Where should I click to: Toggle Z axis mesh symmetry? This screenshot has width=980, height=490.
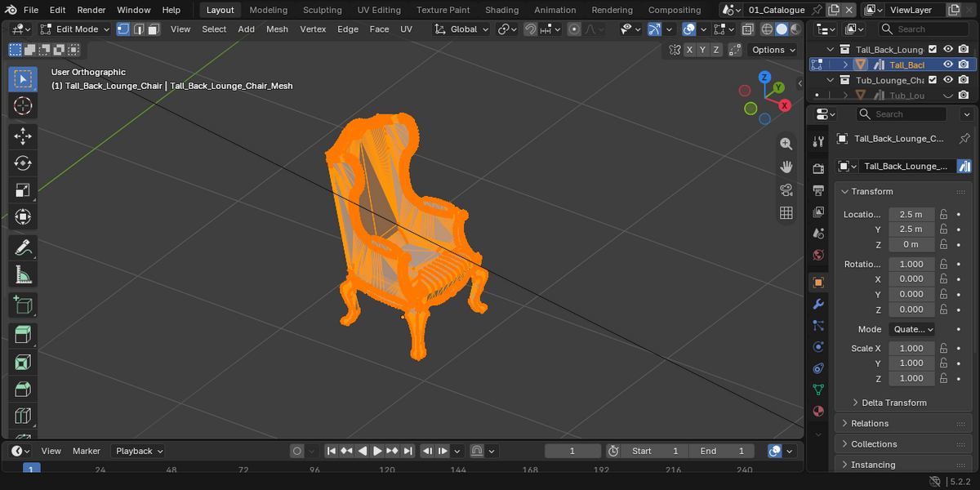click(x=716, y=50)
